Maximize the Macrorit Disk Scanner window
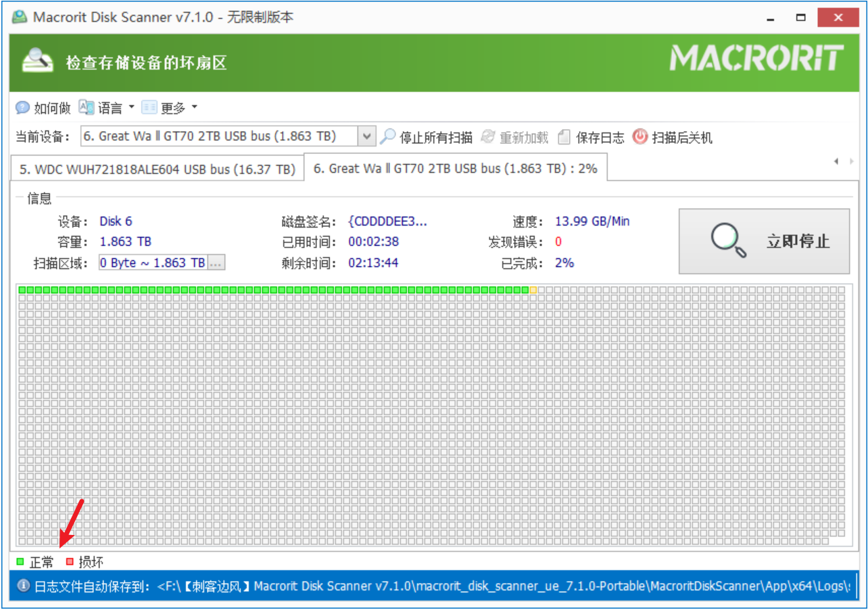The image size is (868, 610). click(801, 18)
